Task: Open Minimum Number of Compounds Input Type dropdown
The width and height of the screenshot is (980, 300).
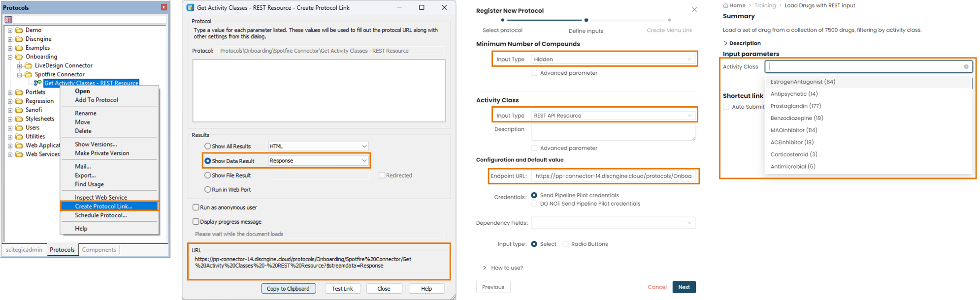Action: (x=613, y=59)
